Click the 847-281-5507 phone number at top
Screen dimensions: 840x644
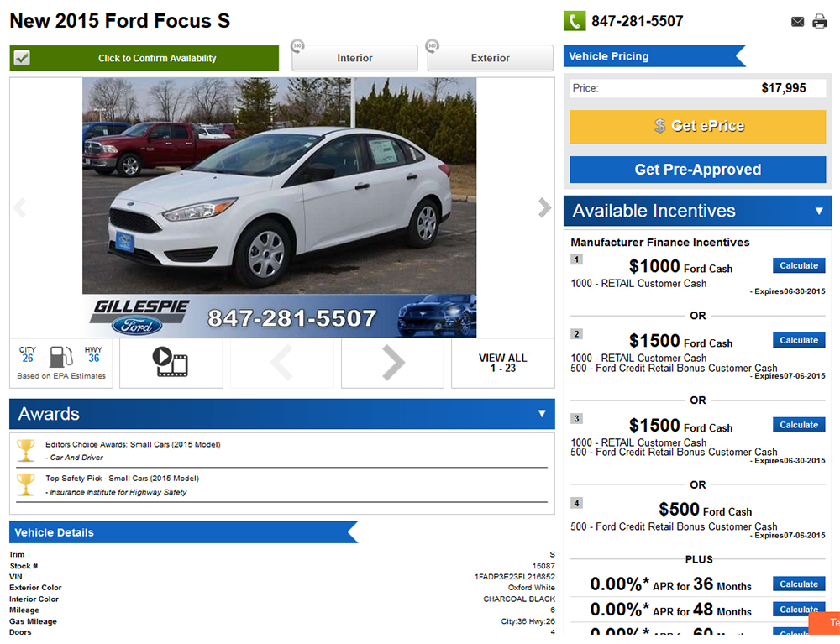click(638, 22)
